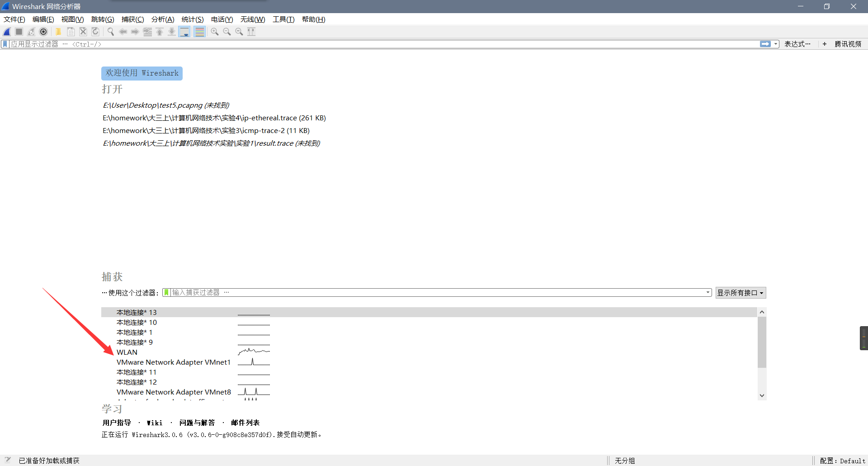Open recent file icmp-trace-2
868x466 pixels.
click(x=206, y=130)
